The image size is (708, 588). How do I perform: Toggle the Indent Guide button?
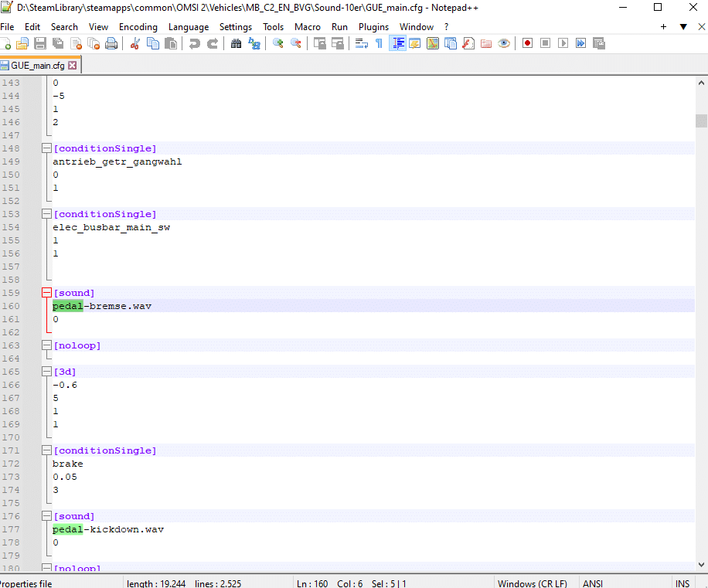tap(397, 44)
